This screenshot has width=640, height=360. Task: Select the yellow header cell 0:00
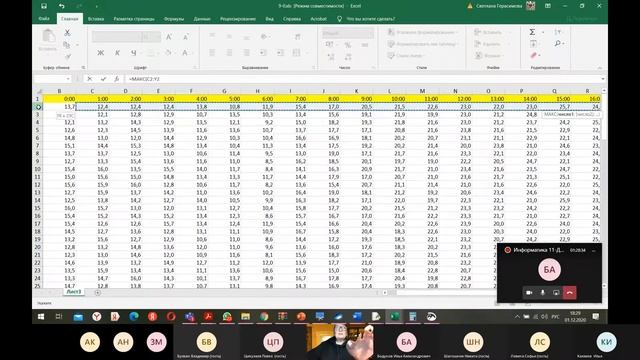pos(60,99)
